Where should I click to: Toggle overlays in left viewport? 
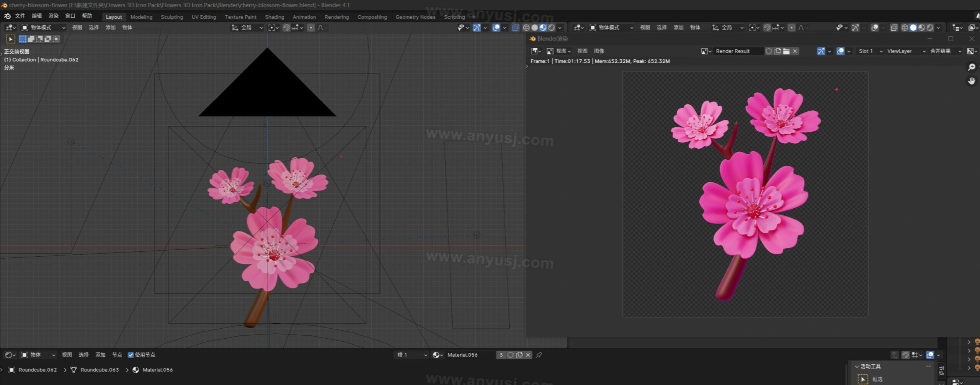[496, 28]
